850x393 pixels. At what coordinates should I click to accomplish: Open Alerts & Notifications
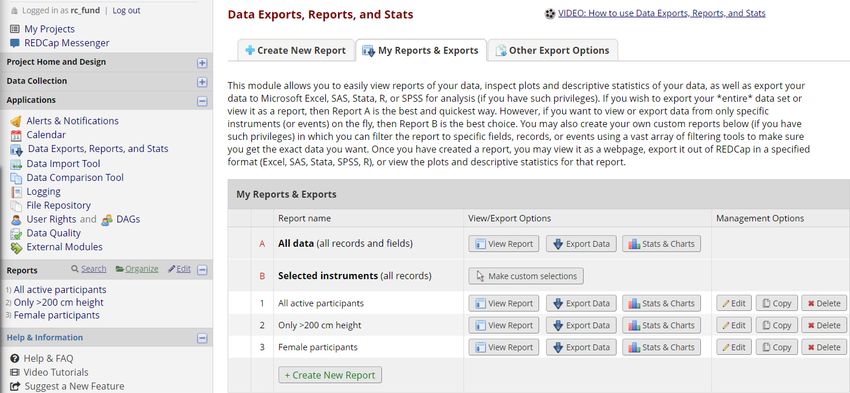click(x=73, y=121)
